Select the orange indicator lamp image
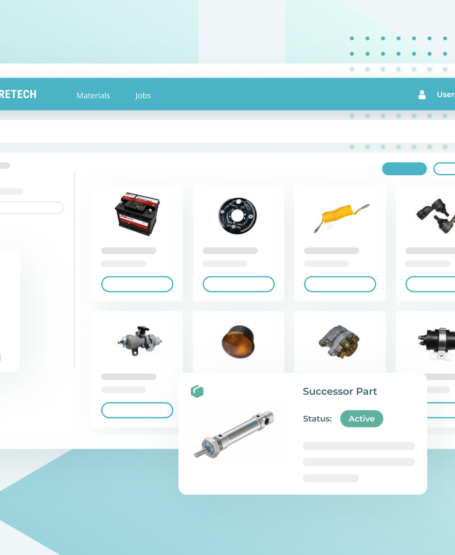Viewport: 455px width, 555px height. click(238, 342)
